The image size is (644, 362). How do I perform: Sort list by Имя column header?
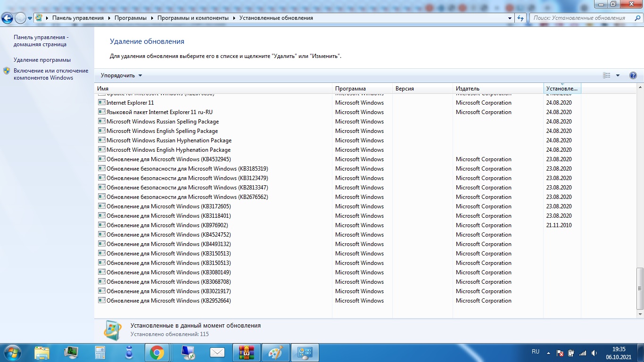coord(213,89)
